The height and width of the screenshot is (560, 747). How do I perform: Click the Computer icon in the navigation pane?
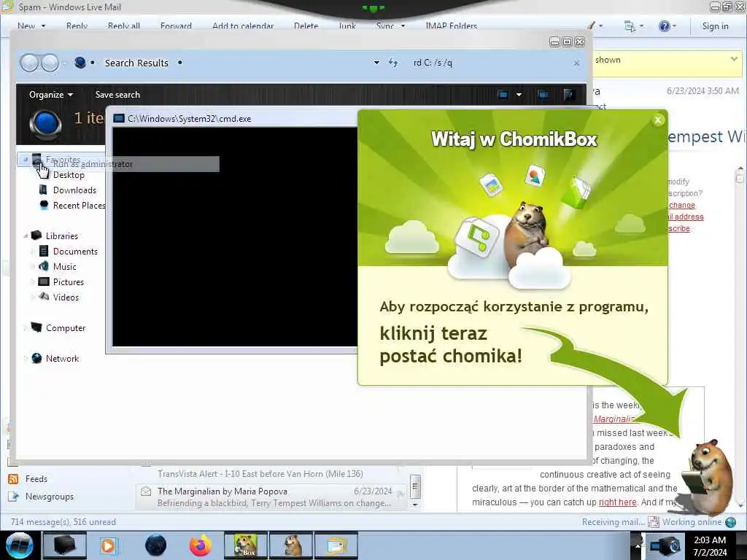pyautogui.click(x=36, y=327)
